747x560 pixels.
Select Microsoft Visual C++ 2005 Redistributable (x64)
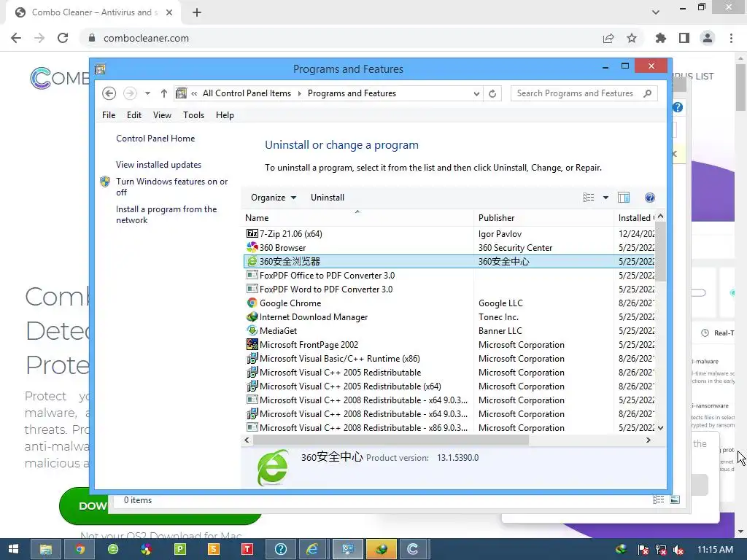coord(350,386)
